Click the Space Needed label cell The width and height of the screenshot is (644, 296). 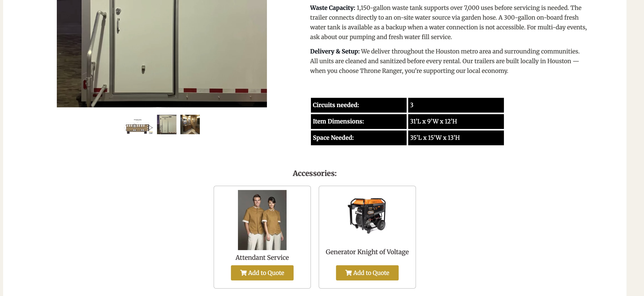[x=359, y=138]
